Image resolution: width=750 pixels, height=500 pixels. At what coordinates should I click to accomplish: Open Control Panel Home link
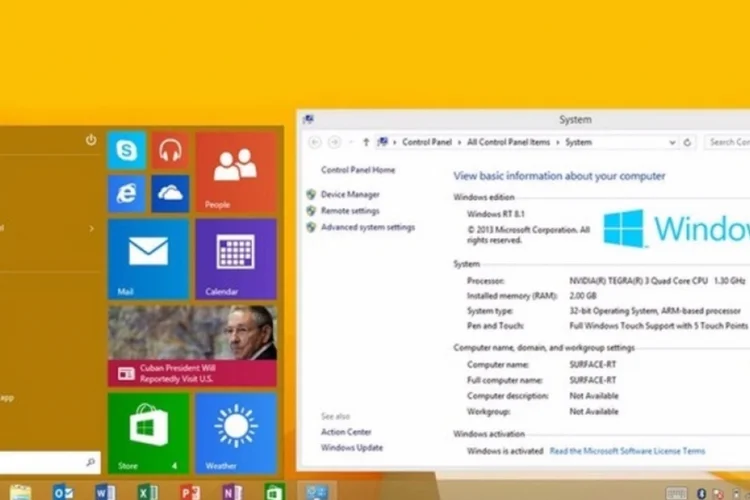point(358,170)
